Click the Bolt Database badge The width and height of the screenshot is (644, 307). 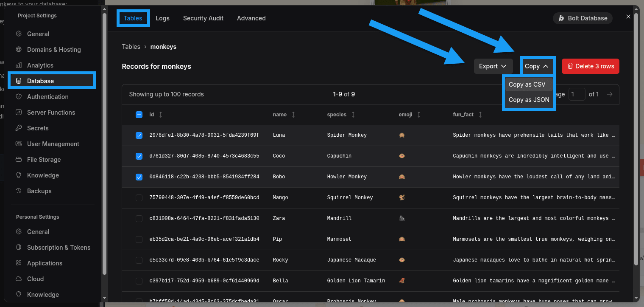coord(583,18)
